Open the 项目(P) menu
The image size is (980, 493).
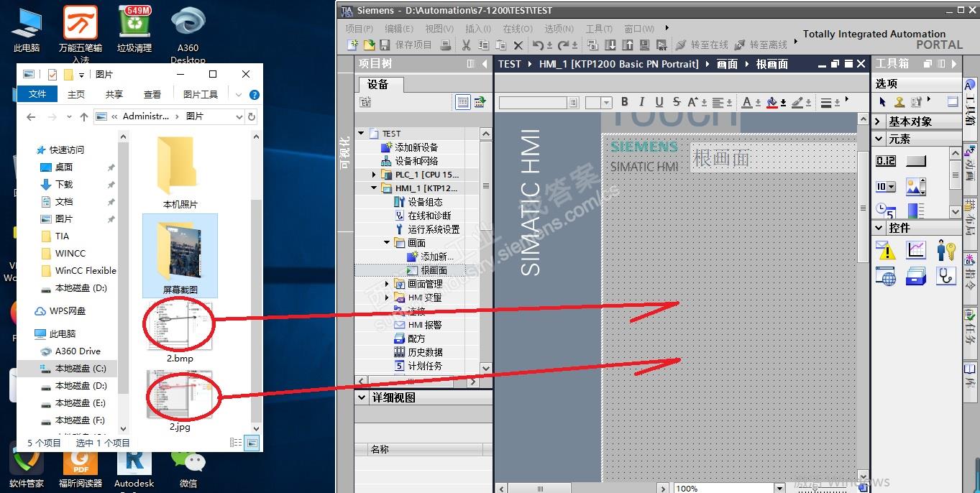coord(359,29)
